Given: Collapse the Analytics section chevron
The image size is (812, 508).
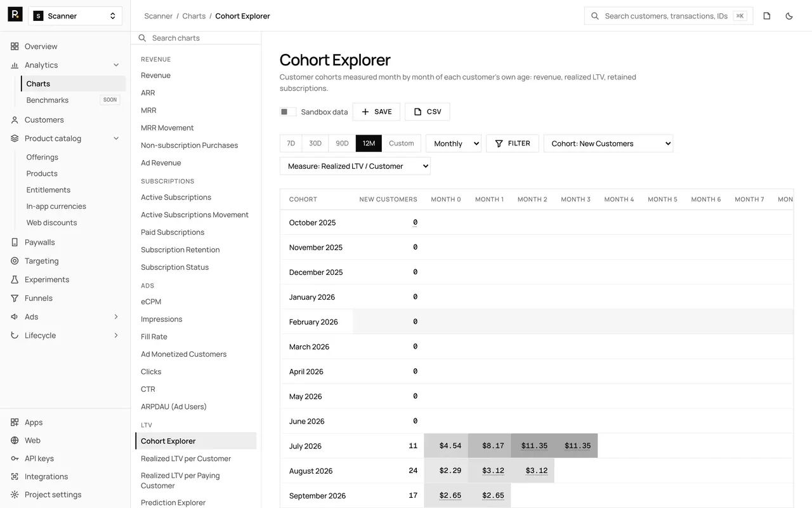Looking at the screenshot, I should pyautogui.click(x=116, y=65).
